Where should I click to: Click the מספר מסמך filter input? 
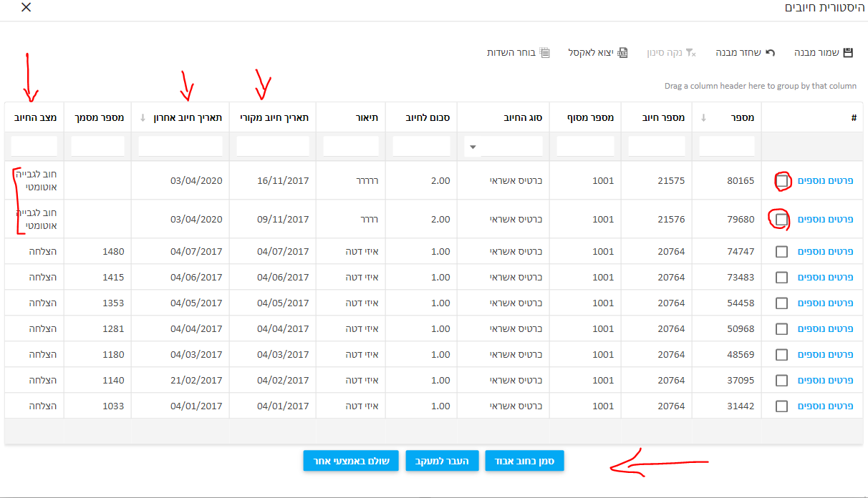[x=98, y=147]
